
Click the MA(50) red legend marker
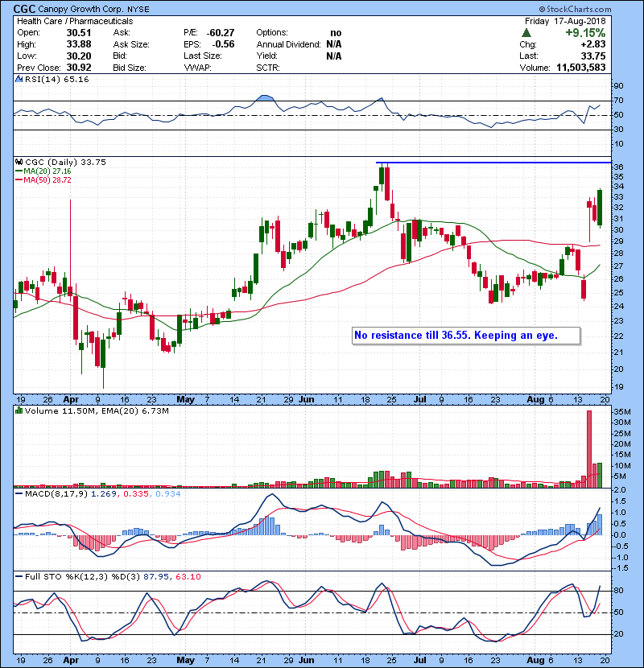(x=19, y=182)
